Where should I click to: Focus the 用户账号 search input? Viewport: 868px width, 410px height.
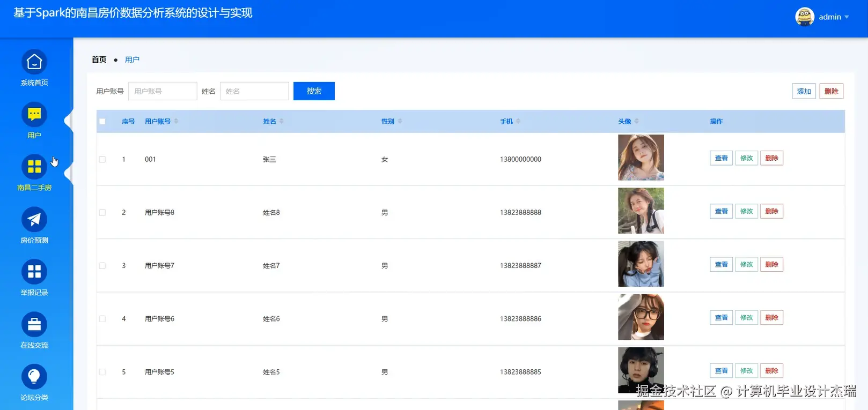tap(163, 91)
